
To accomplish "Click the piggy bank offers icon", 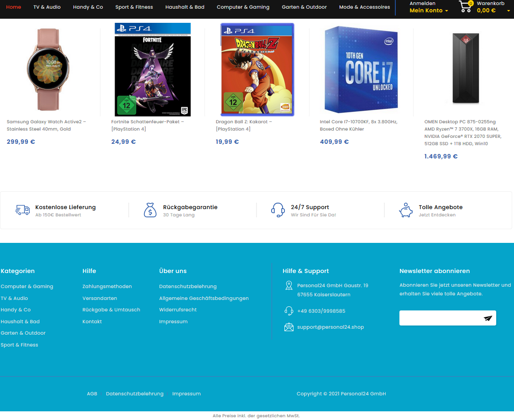I will (406, 210).
